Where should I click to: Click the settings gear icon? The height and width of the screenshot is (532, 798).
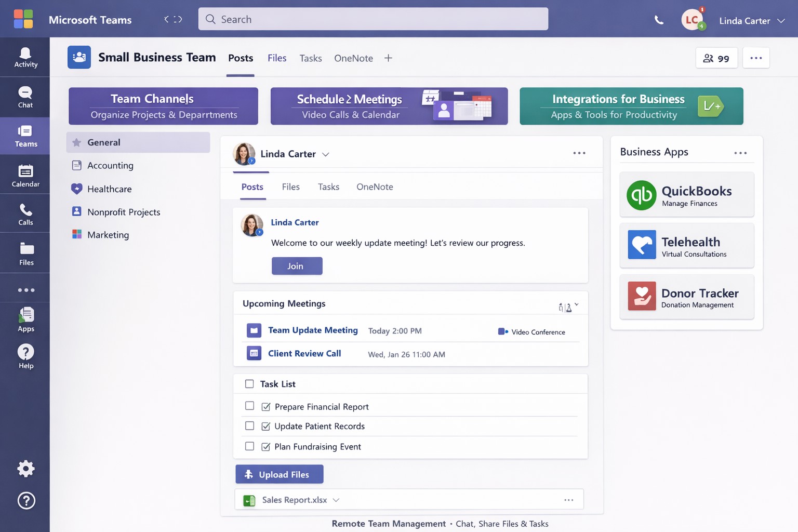[26, 469]
